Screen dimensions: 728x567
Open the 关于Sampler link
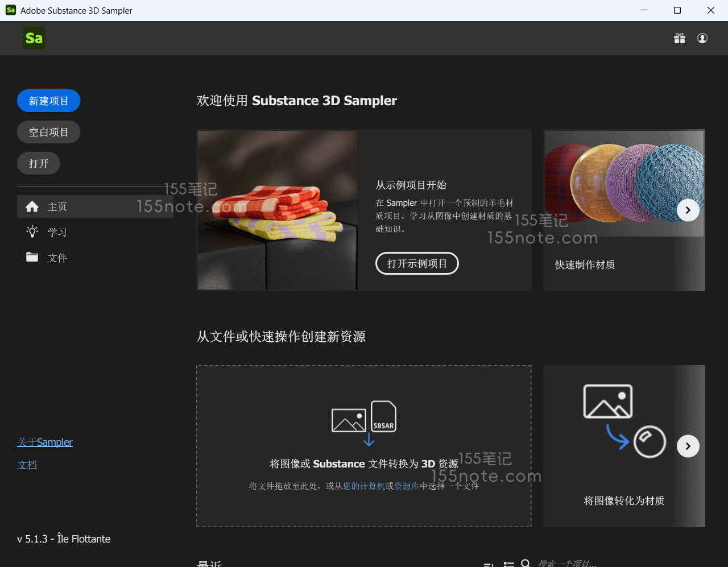pyautogui.click(x=45, y=442)
